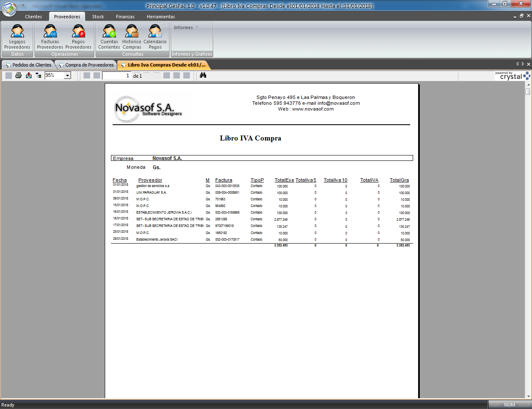Restore down the inner report window
This screenshot has height=409, width=532.
(x=522, y=16)
